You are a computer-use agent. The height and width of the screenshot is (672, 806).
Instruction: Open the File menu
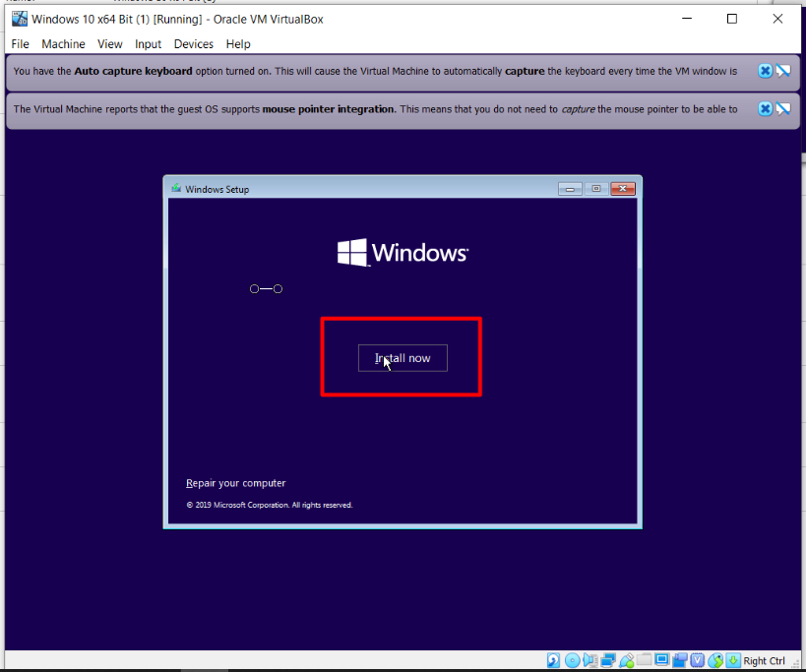[x=20, y=44]
